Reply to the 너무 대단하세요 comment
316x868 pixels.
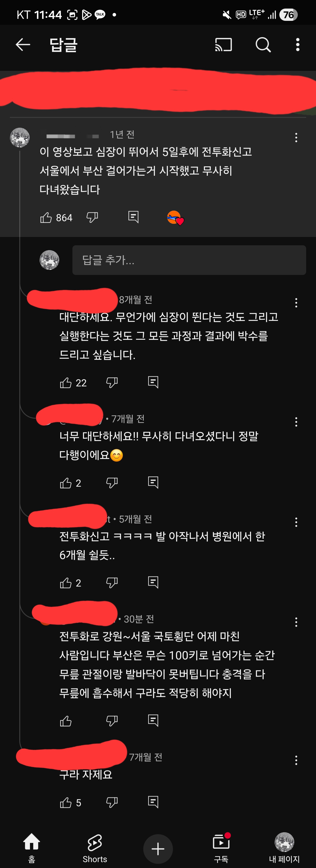[153, 482]
